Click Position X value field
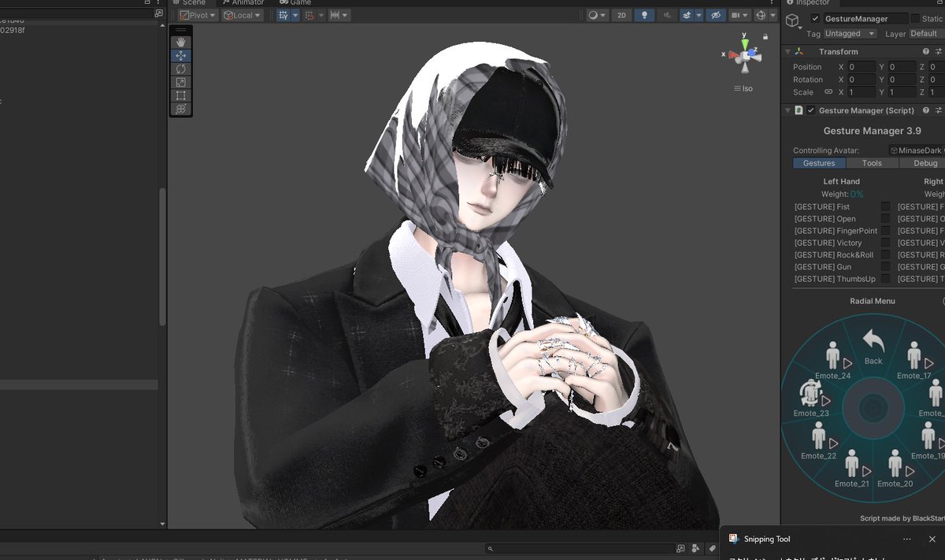 point(862,67)
